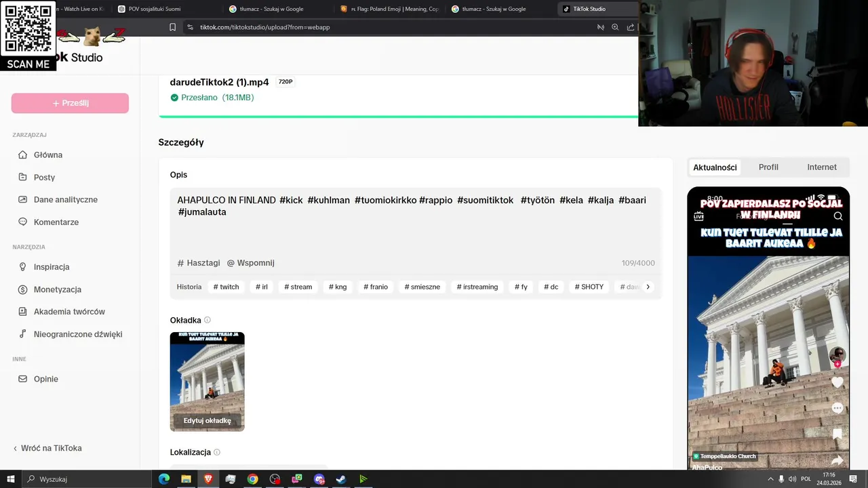Click the 720P quality badge

point(285,82)
